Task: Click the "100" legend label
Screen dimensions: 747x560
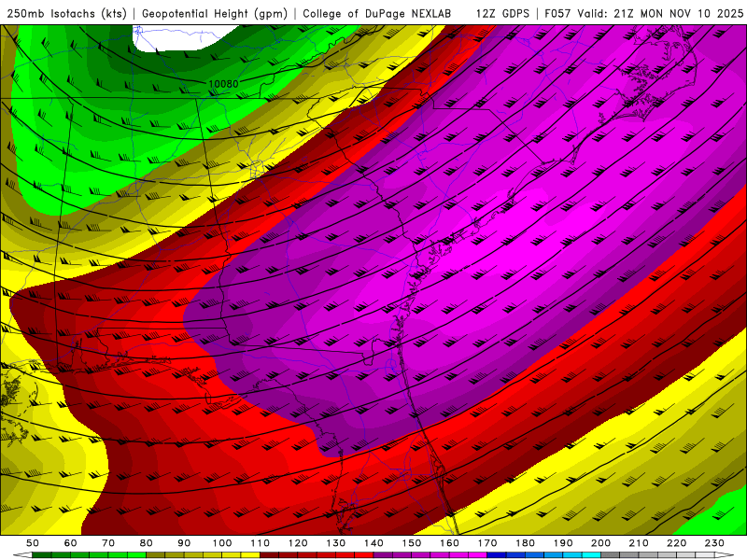Action: [x=222, y=543]
